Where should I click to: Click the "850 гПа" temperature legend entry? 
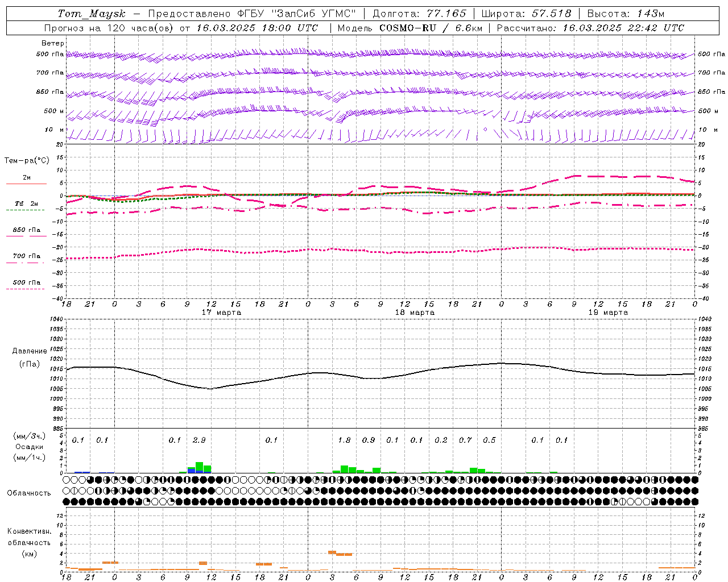(x=27, y=230)
